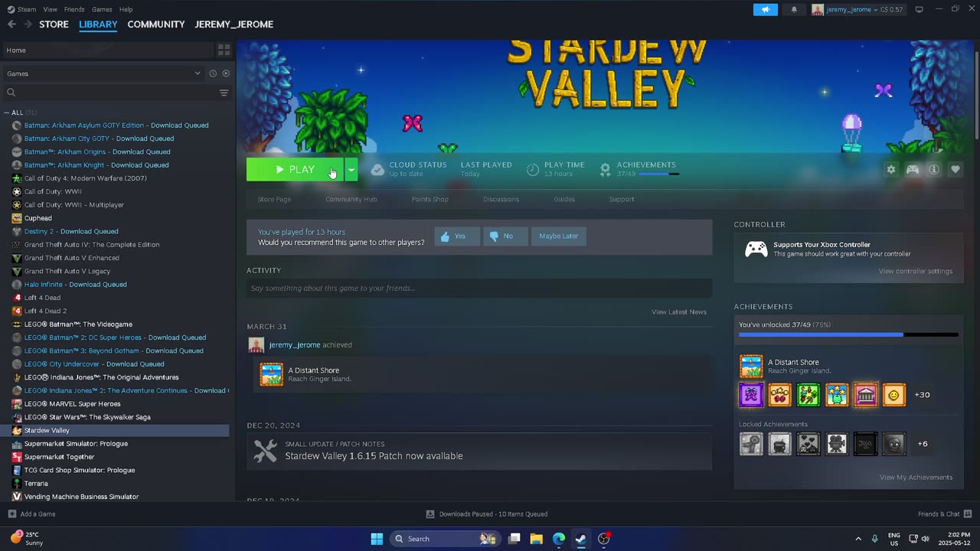Viewport: 980px width, 551px height.
Task: Open Friends & Chat
Action: pos(945,514)
